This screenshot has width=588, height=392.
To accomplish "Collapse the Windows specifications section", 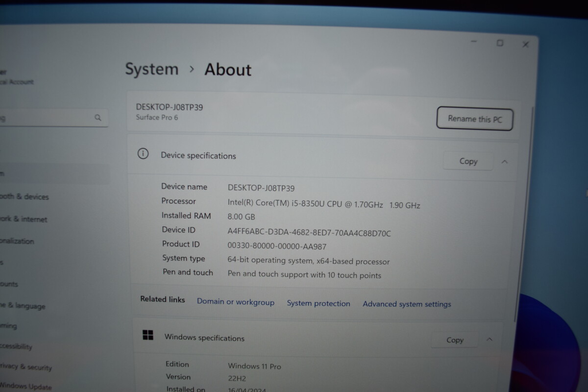I will coord(489,339).
